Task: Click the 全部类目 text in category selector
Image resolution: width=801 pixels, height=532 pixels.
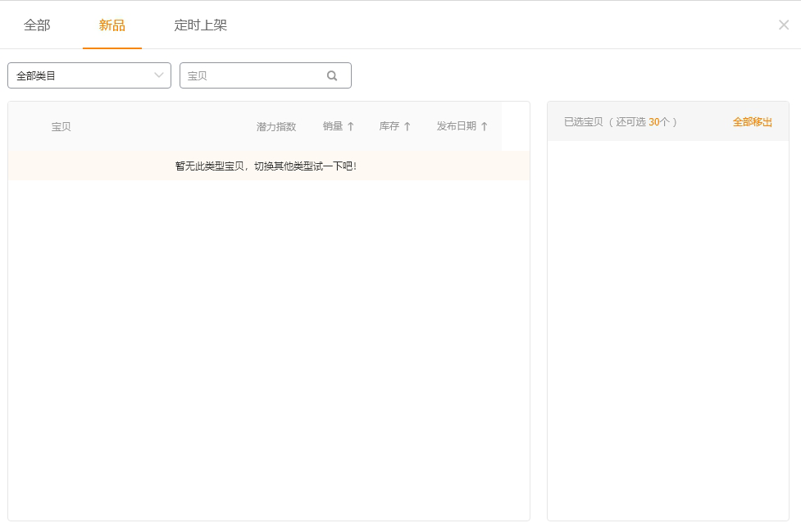Action: point(37,75)
